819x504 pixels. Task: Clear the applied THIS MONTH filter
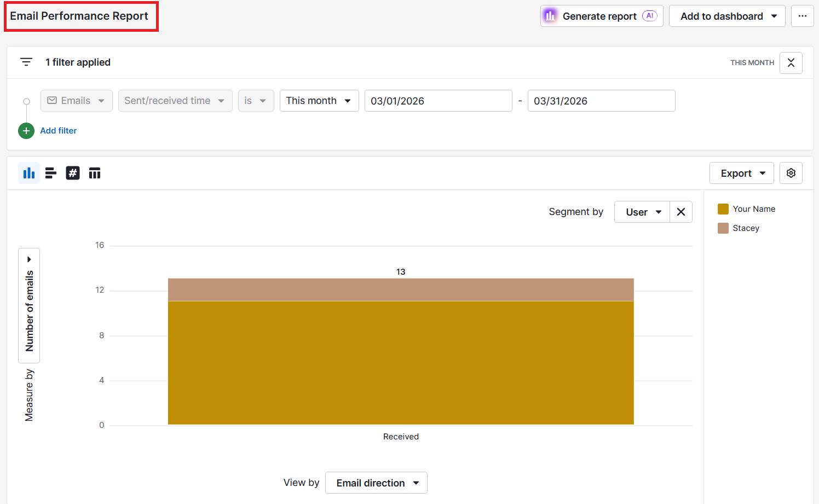791,62
